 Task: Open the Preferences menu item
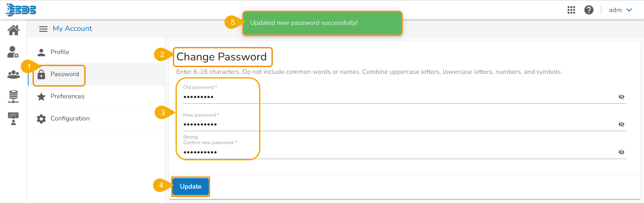click(67, 96)
